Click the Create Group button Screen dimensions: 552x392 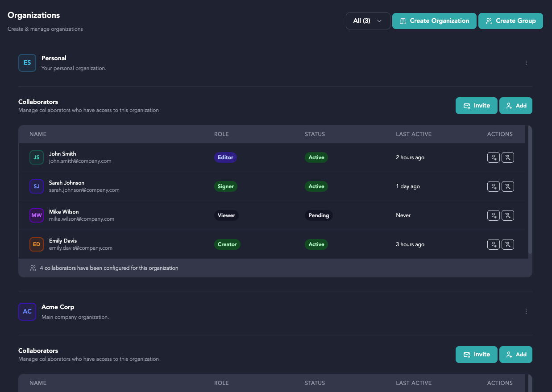pos(510,21)
